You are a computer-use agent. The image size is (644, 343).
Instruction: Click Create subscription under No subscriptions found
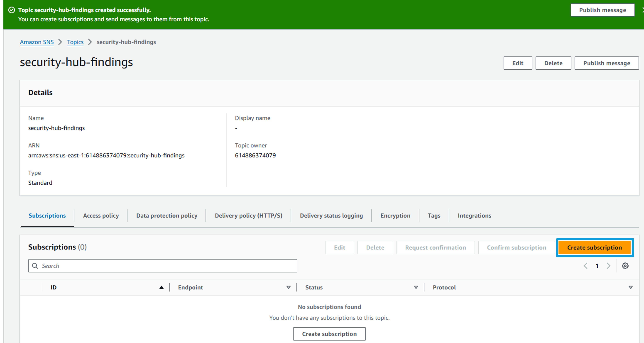tap(329, 334)
